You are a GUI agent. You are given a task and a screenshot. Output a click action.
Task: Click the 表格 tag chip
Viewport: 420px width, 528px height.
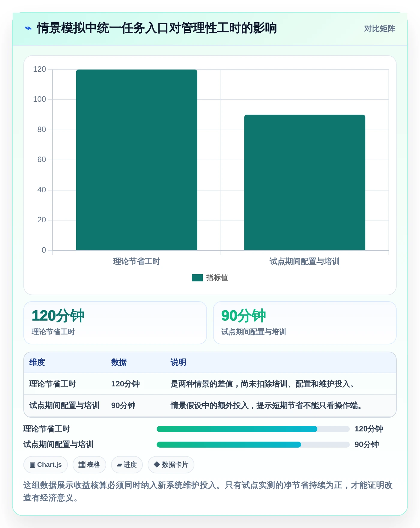click(x=89, y=465)
